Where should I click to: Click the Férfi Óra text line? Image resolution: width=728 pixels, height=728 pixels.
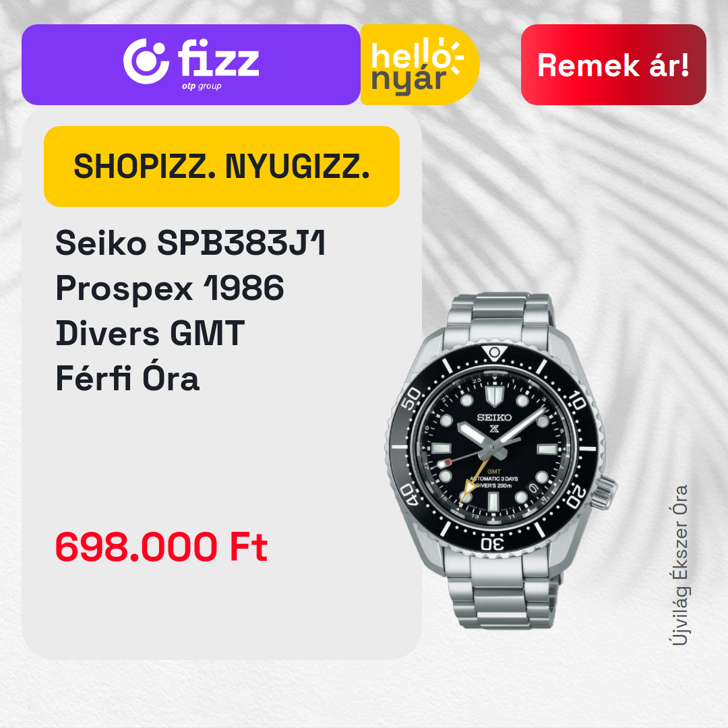[x=127, y=378]
